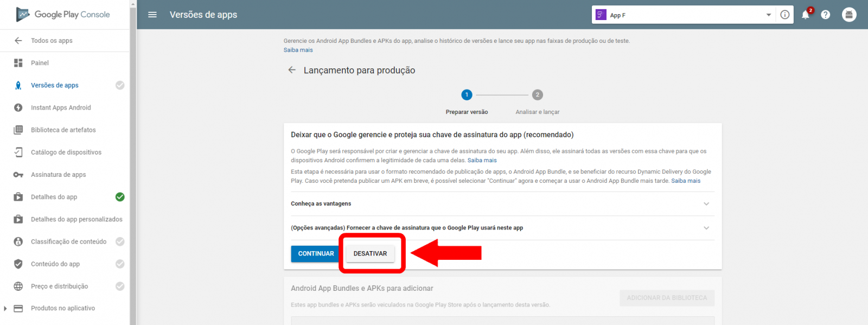Click the rocket icon for Versões de apps
868x325 pixels.
pos(18,85)
